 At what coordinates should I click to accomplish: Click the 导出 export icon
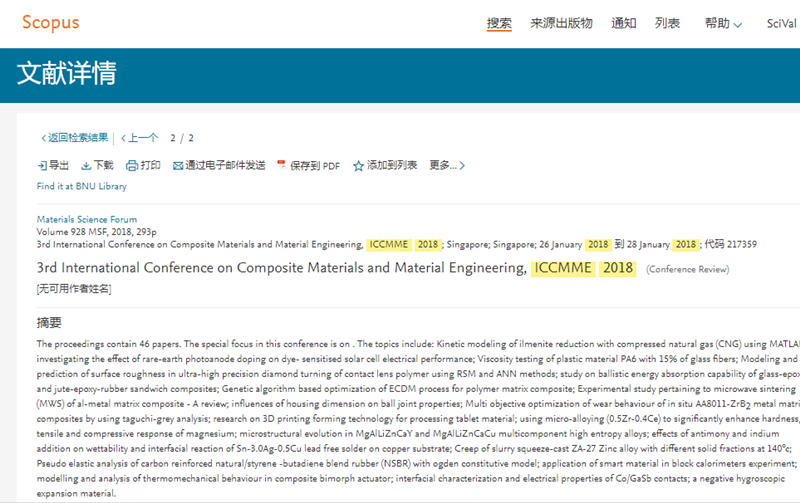pyautogui.click(x=42, y=165)
